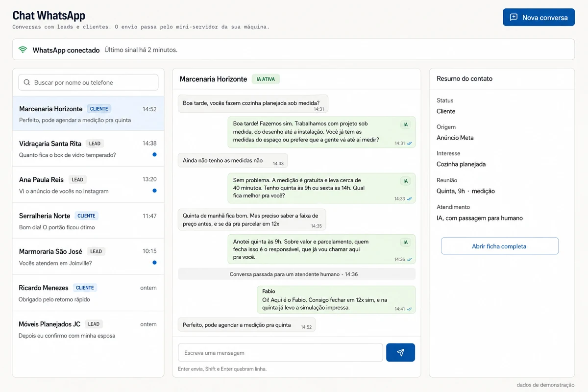The width and height of the screenshot is (588, 392).
Task: Click the 'Boa tarde, vocês fazem cozinha' message
Action: 253,103
